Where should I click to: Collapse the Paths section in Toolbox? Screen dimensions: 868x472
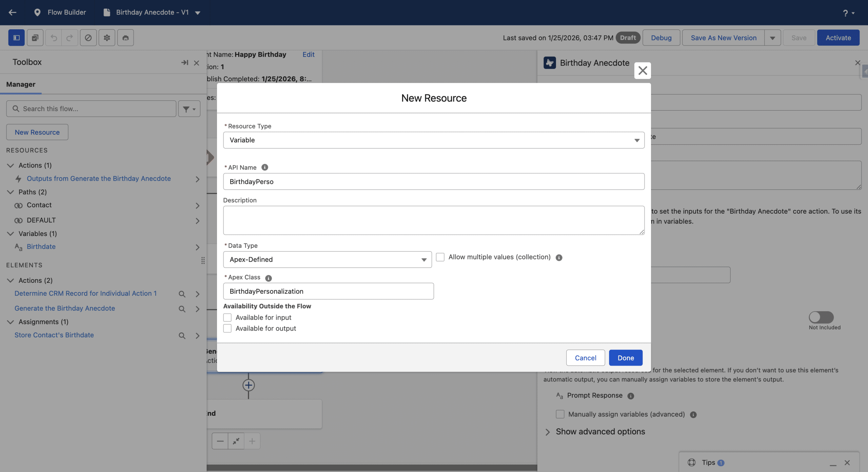(x=11, y=192)
